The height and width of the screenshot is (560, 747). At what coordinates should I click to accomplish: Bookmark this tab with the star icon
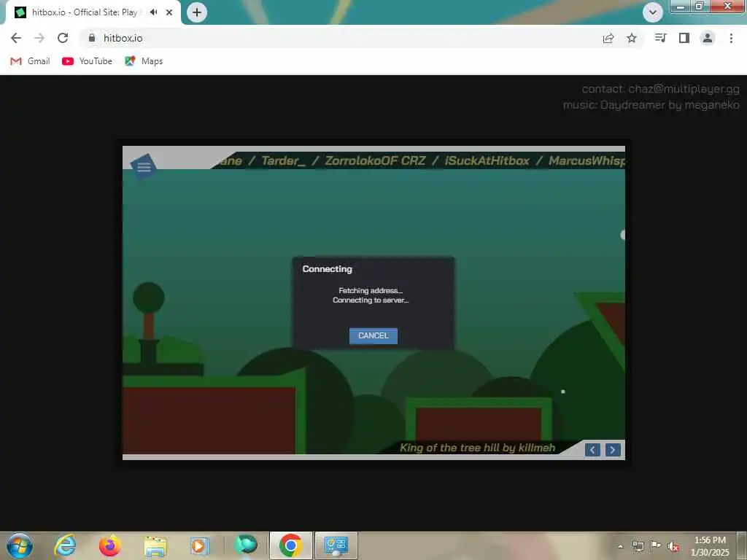(632, 38)
